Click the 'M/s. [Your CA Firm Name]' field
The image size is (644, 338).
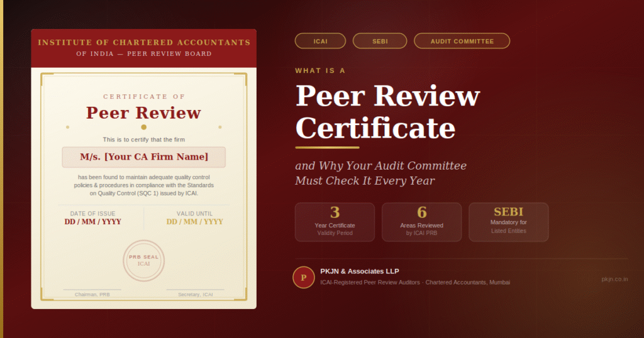coord(144,157)
